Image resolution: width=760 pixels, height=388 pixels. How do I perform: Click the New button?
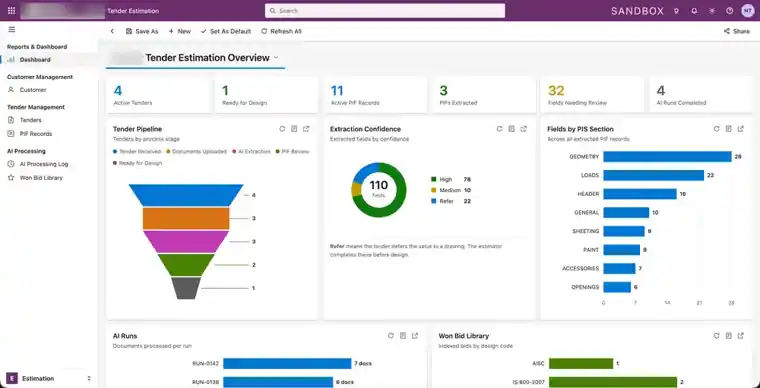[x=179, y=31]
